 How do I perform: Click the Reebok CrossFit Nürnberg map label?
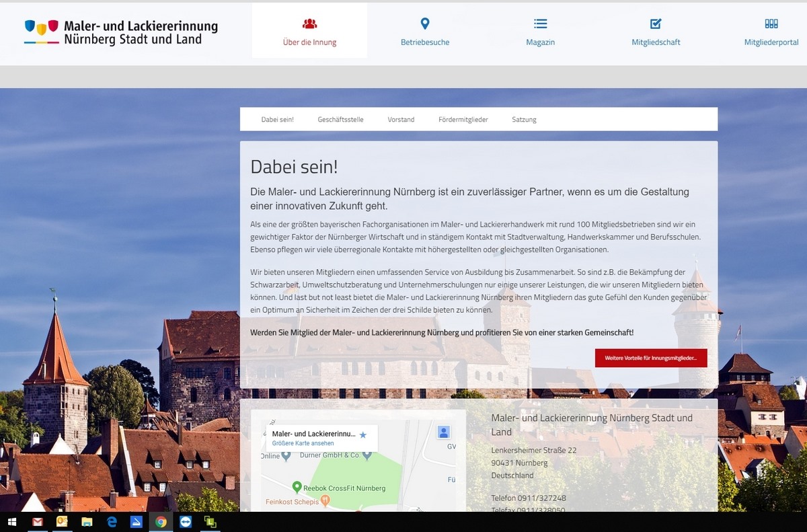[x=345, y=488]
